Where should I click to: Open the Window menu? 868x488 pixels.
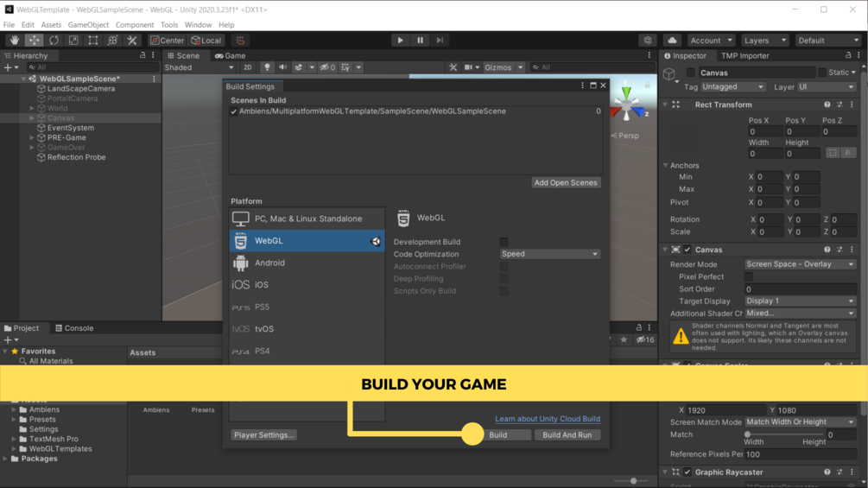tap(198, 25)
